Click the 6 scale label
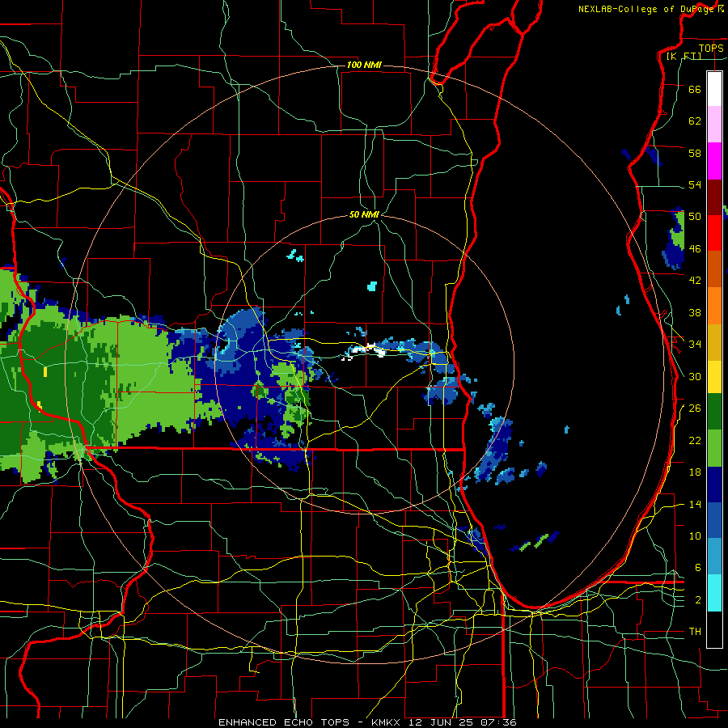This screenshot has width=728, height=728. pyautogui.click(x=698, y=568)
